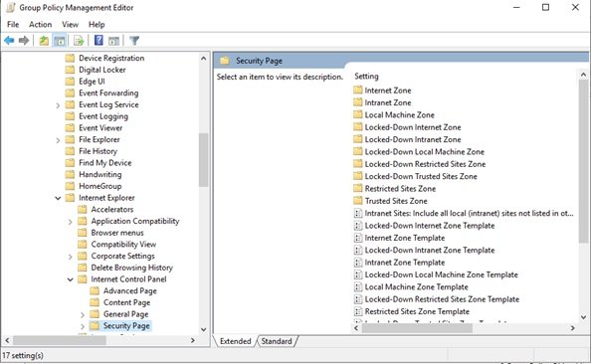Click the Intranet Zone folder icon
This screenshot has width=591, height=364.
[358, 102]
